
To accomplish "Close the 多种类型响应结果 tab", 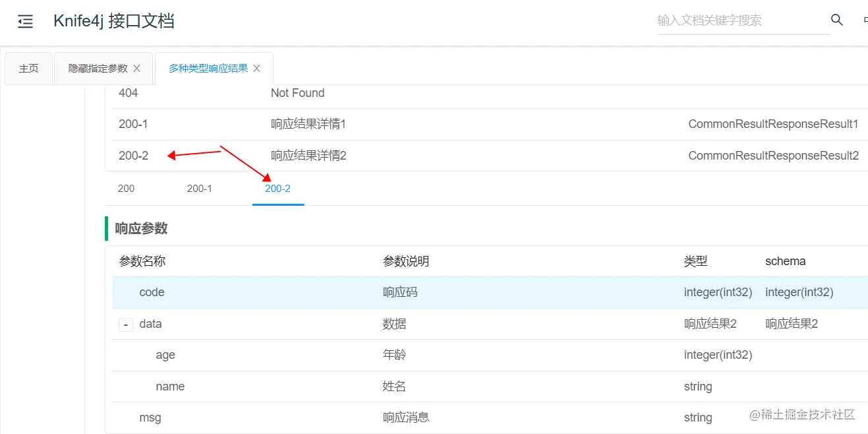I will pos(257,69).
